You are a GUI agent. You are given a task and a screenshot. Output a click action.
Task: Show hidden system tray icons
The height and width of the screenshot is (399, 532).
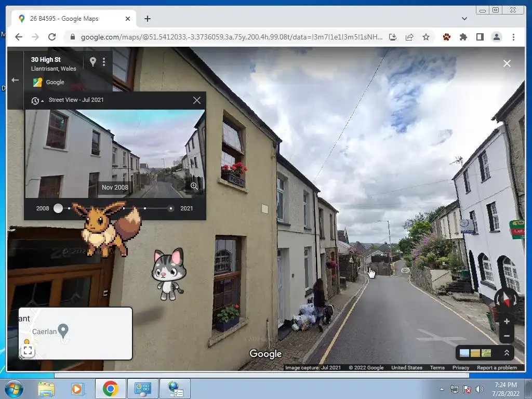pos(442,389)
